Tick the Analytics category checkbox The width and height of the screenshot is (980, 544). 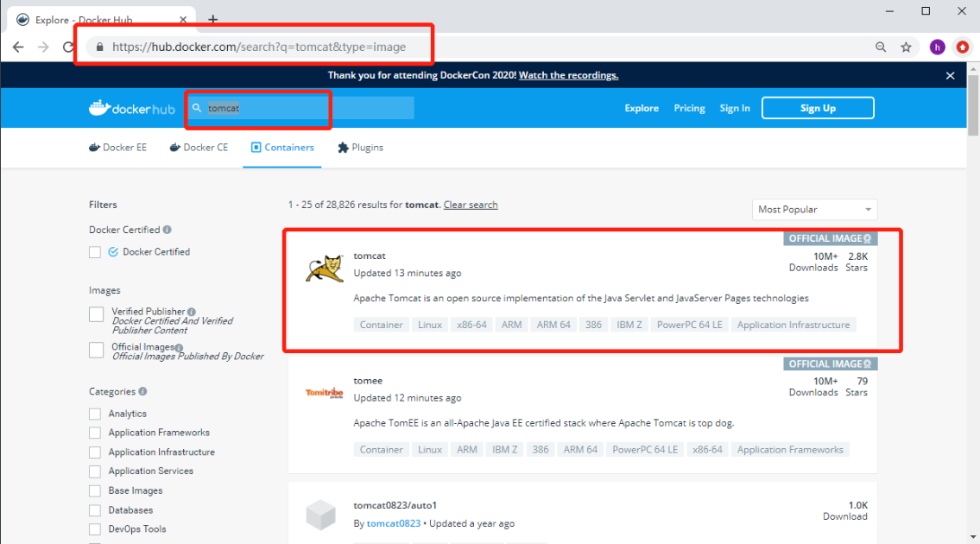click(x=95, y=414)
